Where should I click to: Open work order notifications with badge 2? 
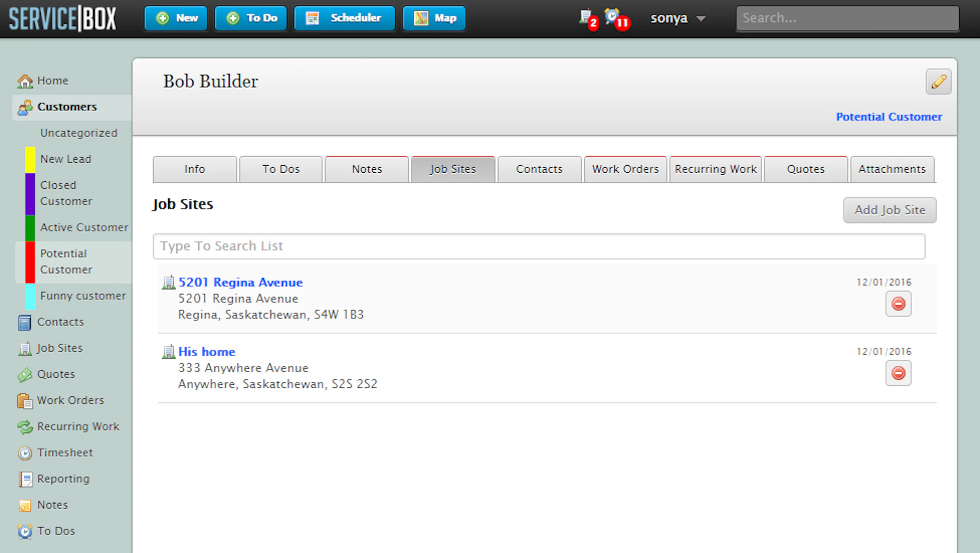(588, 19)
